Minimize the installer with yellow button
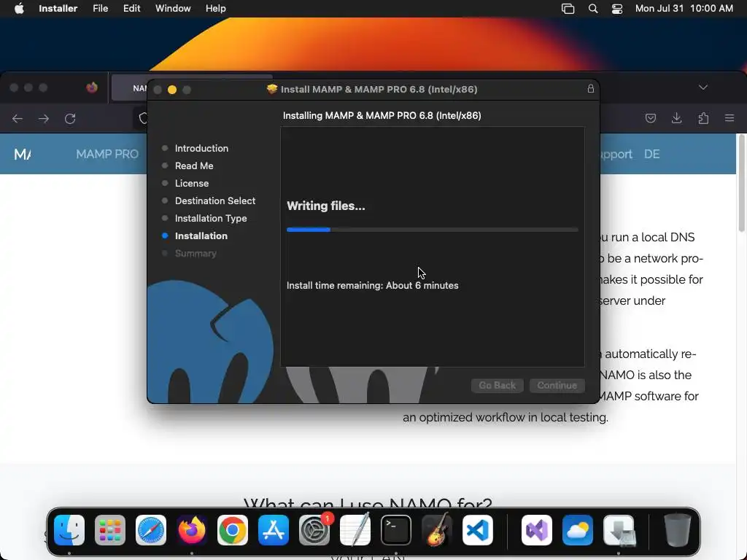The width and height of the screenshot is (747, 560). point(172,90)
